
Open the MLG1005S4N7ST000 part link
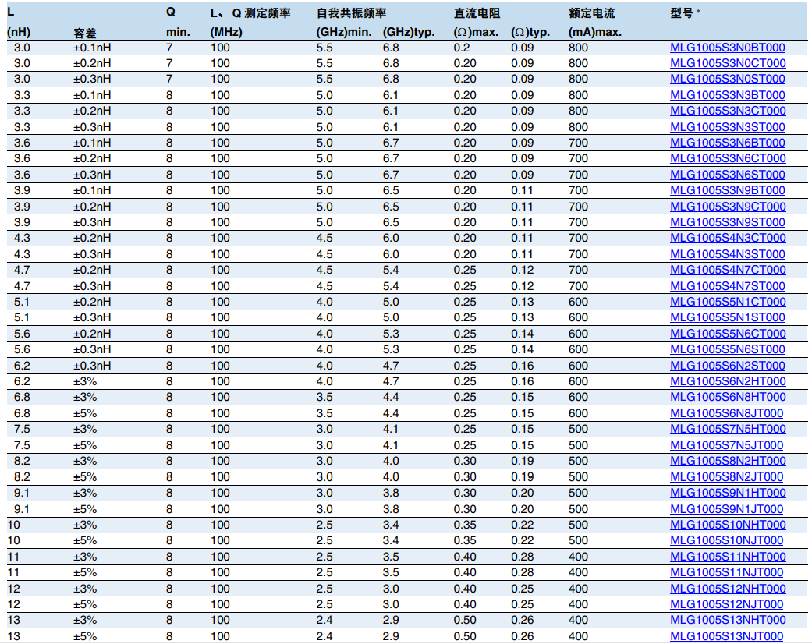pyautogui.click(x=727, y=286)
